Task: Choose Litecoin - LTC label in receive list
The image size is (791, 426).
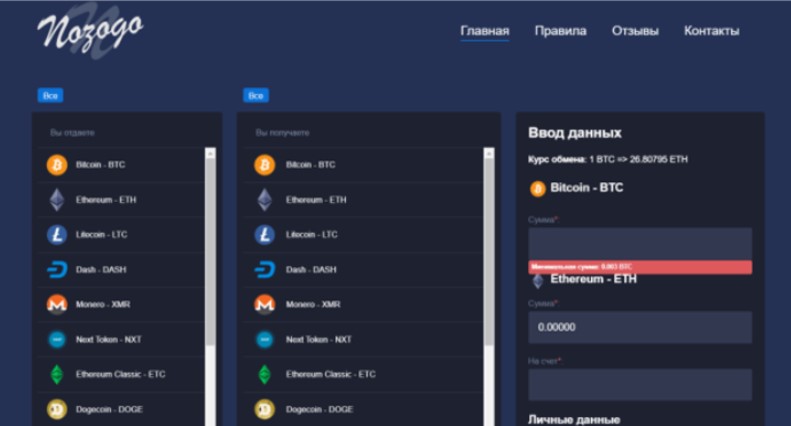Action: pyautogui.click(x=312, y=235)
